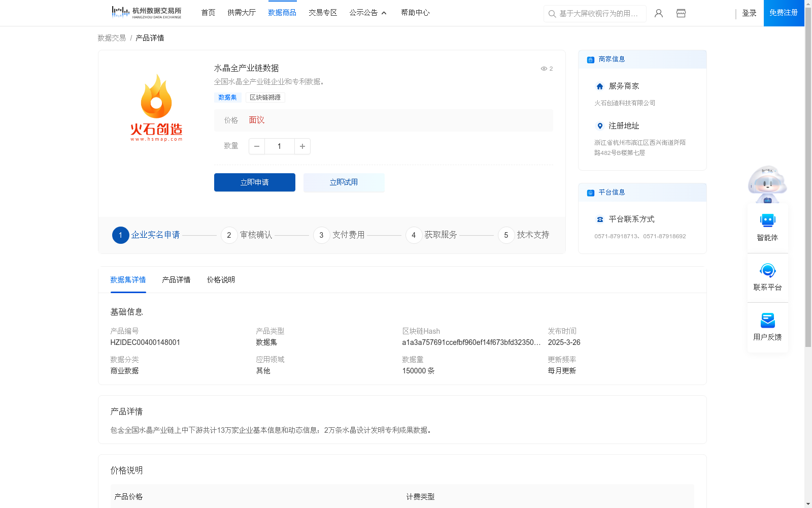
Task: Click the 服务商家 house icon
Action: [x=600, y=86]
